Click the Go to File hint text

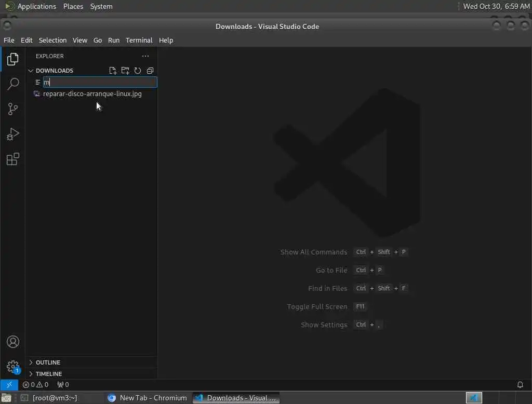(331, 271)
